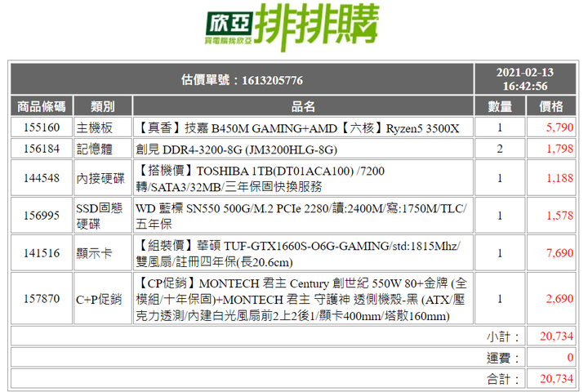Select the 技嘉 B450M GAMING+AMD Ryzen5 3500X item
588x392 pixels.
303,127
